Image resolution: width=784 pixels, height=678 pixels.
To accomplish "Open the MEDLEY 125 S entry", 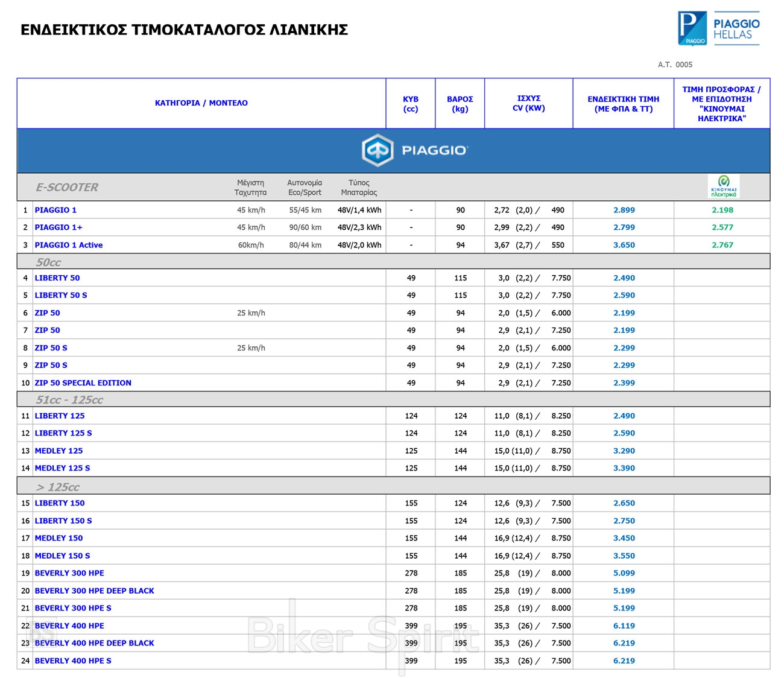I will coord(62,468).
